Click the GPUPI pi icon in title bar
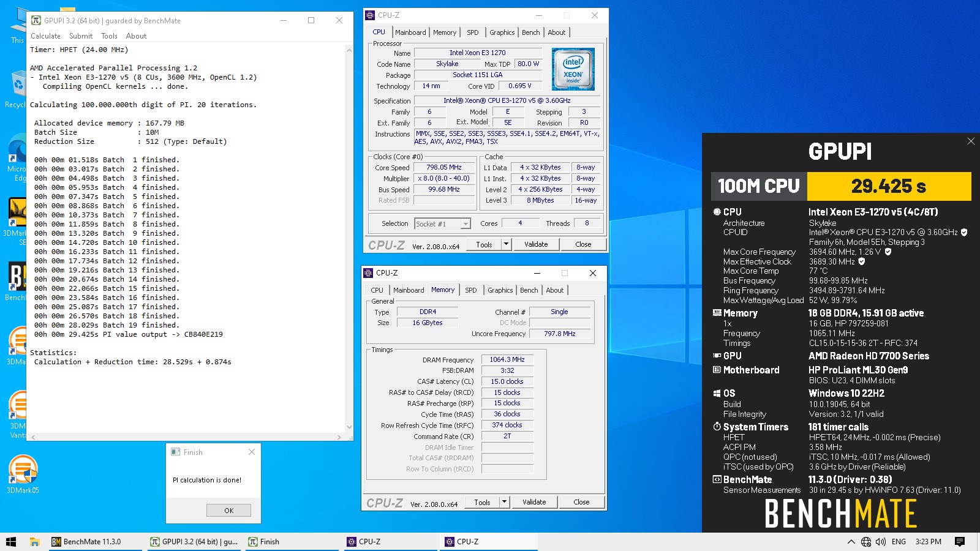 36,20
